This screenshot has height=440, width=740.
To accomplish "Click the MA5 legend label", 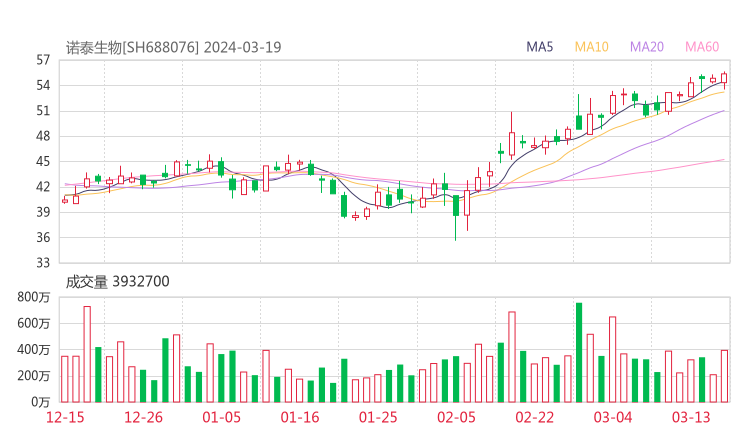I will pyautogui.click(x=539, y=47).
